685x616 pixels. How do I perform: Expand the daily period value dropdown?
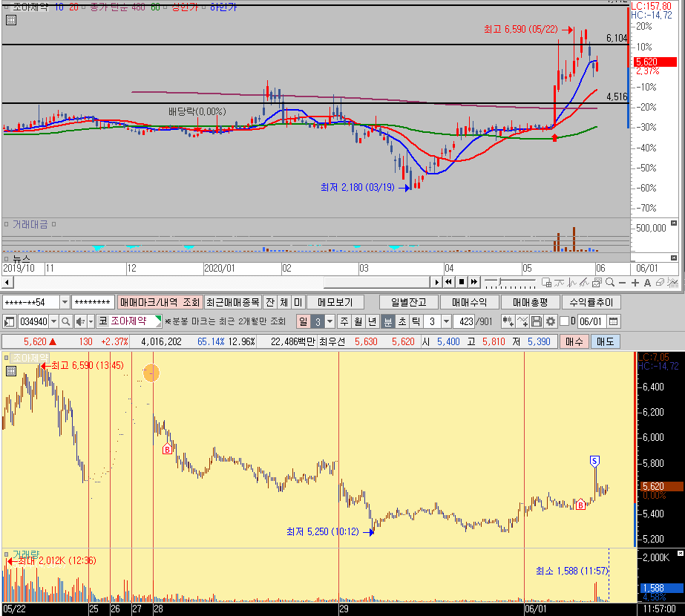(x=330, y=321)
